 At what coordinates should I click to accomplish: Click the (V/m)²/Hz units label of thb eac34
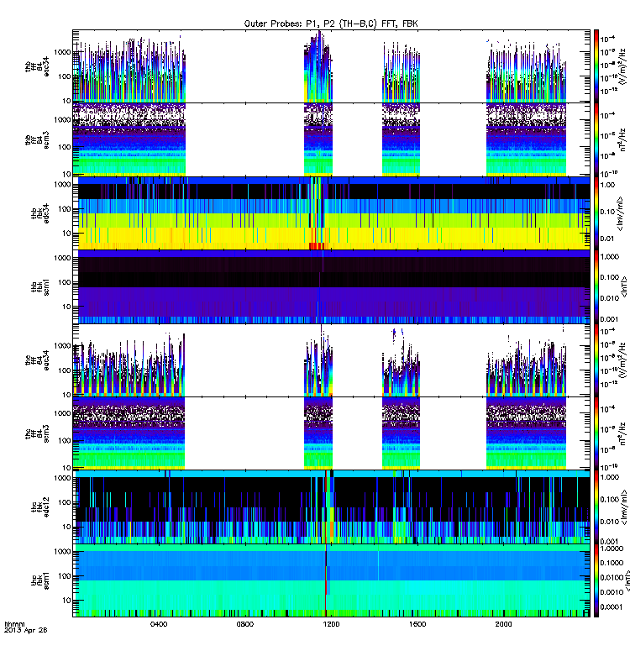[x=623, y=66]
